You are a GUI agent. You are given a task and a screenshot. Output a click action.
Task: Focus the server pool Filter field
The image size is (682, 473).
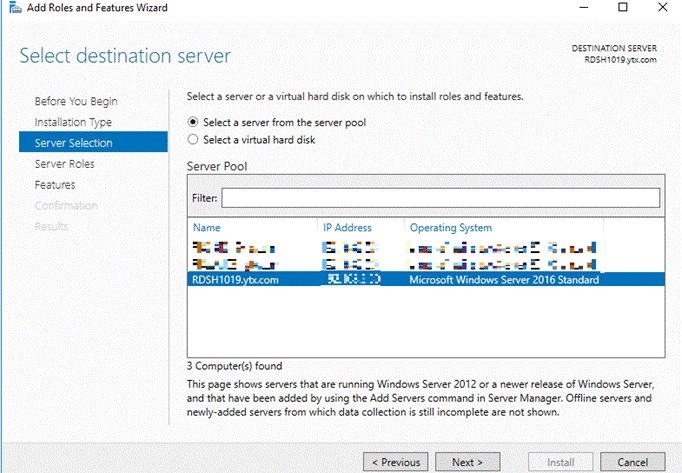tap(440, 198)
